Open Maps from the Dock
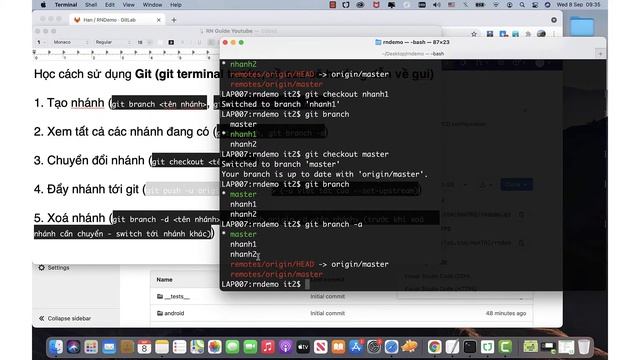 [197, 347]
